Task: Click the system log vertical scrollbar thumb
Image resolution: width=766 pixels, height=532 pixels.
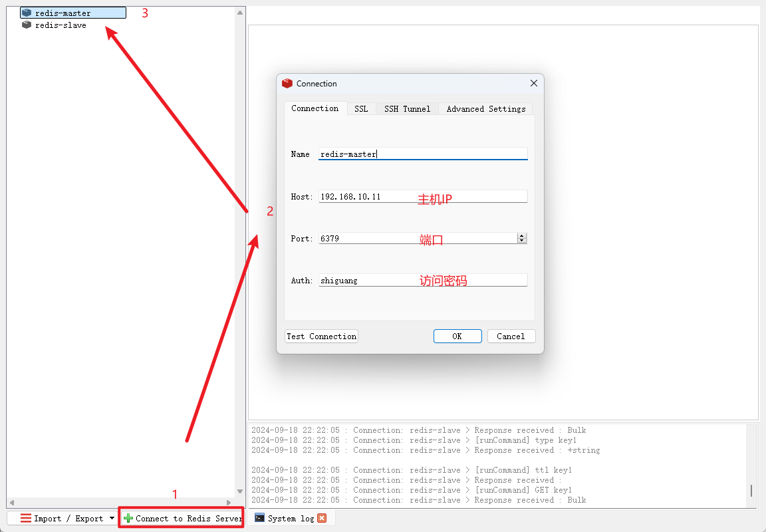Action: tap(751, 491)
